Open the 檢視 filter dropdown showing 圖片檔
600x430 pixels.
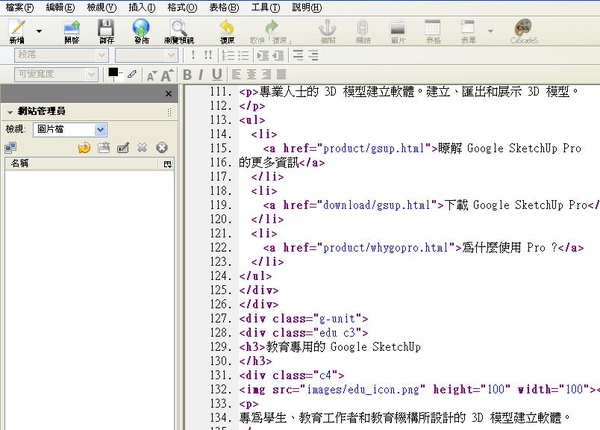tap(70, 129)
